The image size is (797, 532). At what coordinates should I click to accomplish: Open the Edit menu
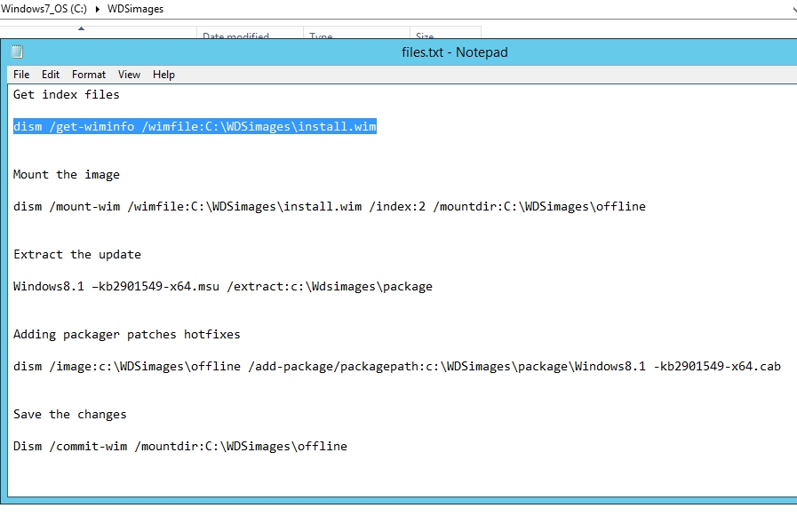[x=51, y=75]
